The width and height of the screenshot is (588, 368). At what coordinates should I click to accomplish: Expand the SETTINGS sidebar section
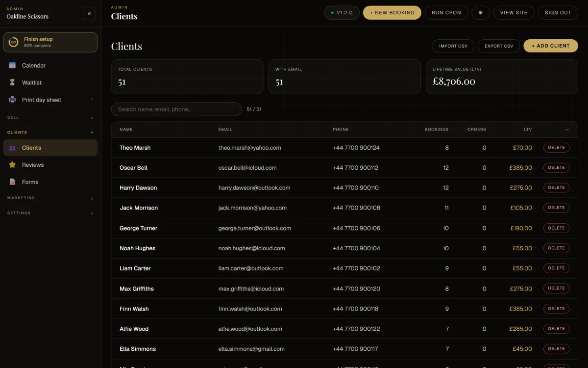pos(50,213)
